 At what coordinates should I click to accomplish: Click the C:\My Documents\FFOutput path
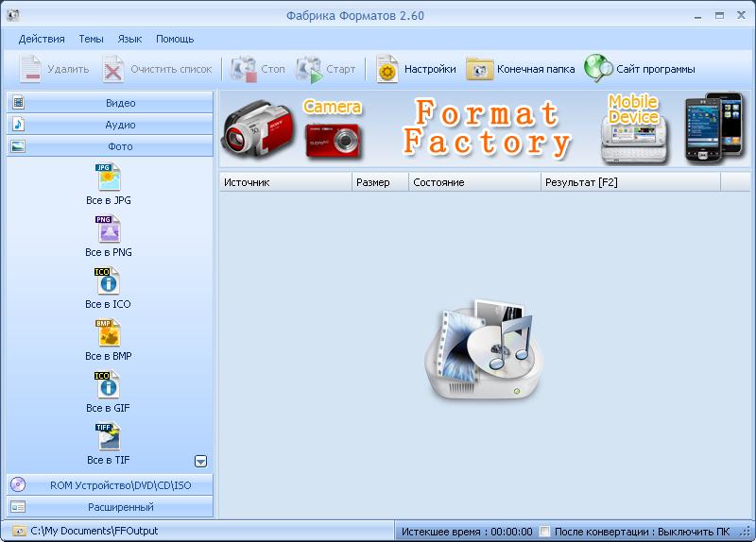tap(94, 531)
